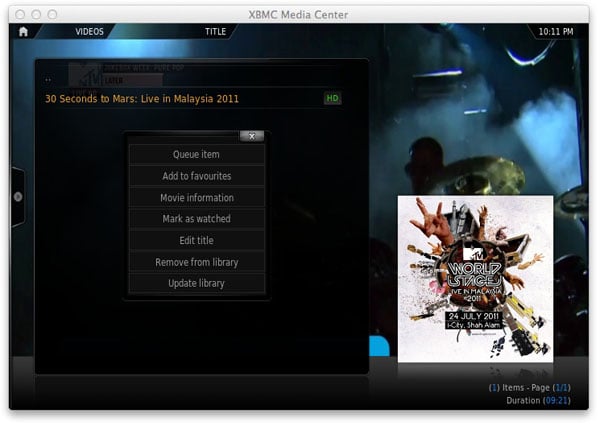Pick Remove from library
Viewport: 600px width, 426px height.
coord(196,262)
